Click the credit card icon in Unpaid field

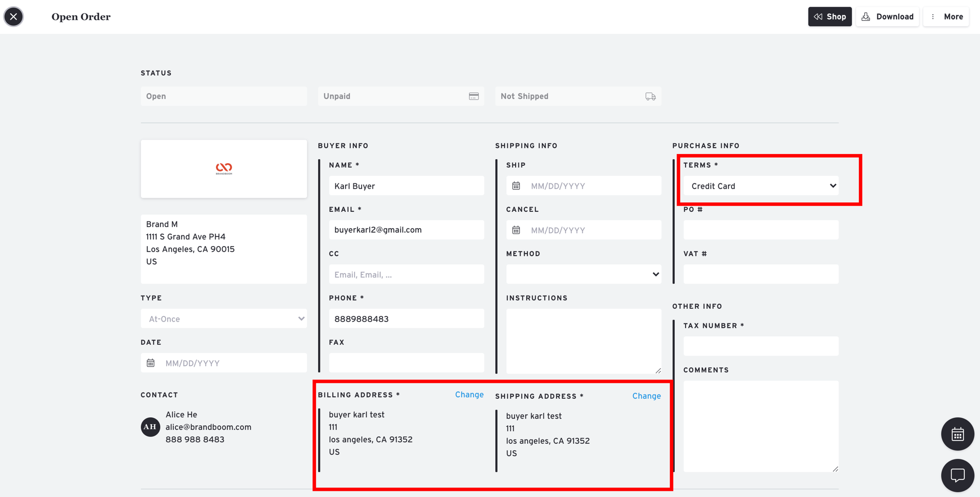point(473,96)
